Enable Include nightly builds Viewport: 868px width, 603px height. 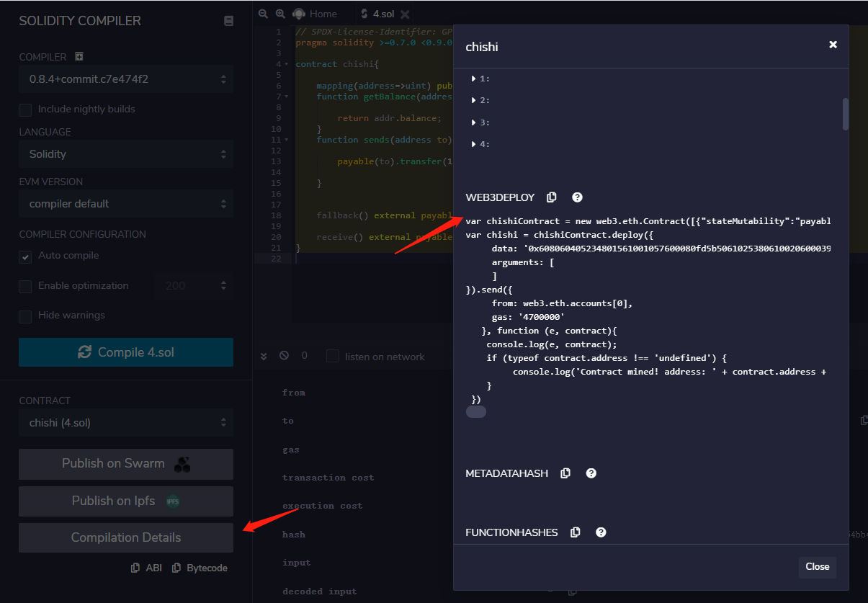pyautogui.click(x=25, y=110)
